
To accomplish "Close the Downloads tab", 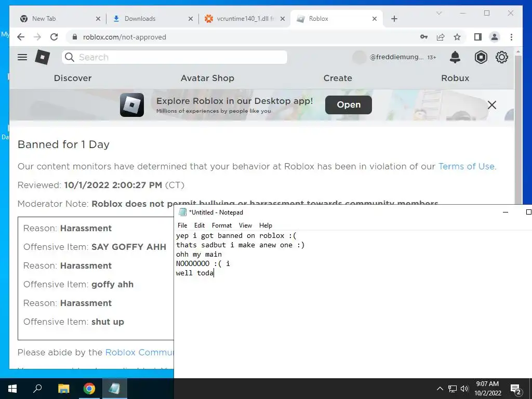I will point(191,19).
